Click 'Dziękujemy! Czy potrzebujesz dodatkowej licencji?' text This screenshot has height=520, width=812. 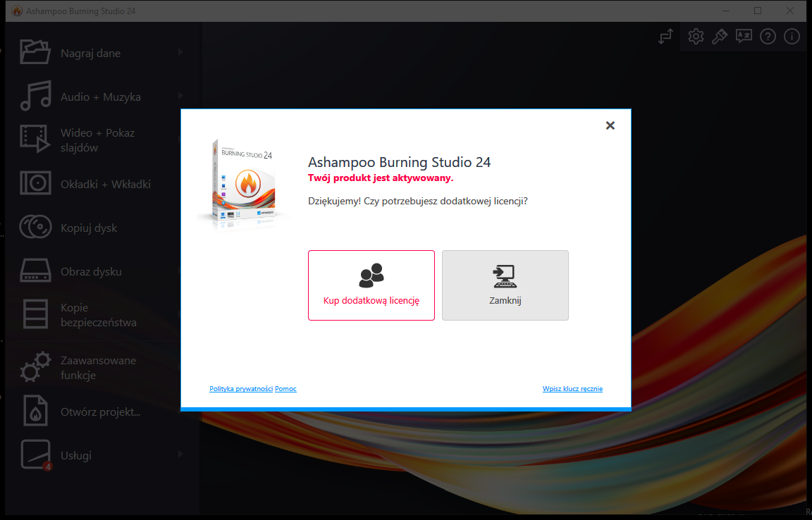418,201
